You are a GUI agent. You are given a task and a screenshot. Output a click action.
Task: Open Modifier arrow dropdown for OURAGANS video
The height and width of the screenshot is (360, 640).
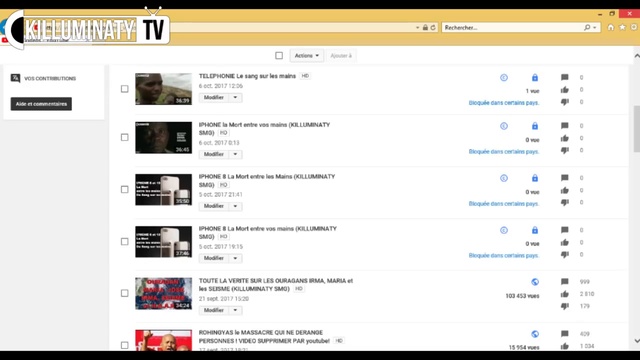(x=235, y=310)
